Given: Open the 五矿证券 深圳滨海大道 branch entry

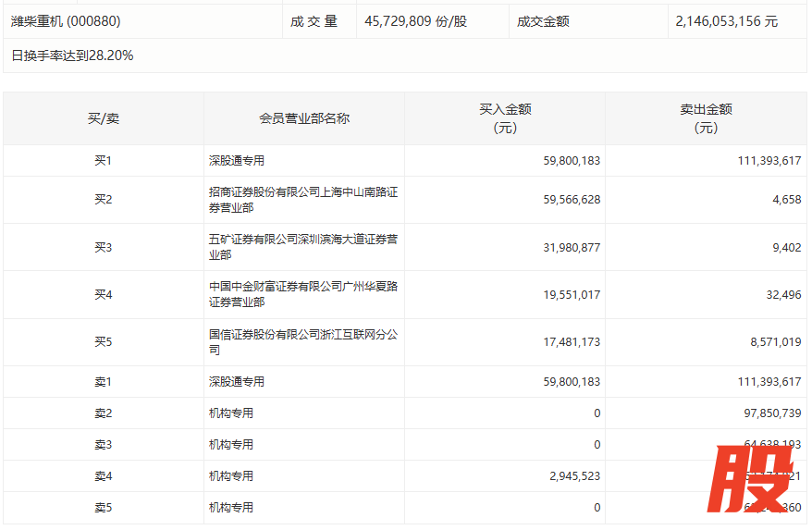Looking at the screenshot, I should tap(303, 247).
